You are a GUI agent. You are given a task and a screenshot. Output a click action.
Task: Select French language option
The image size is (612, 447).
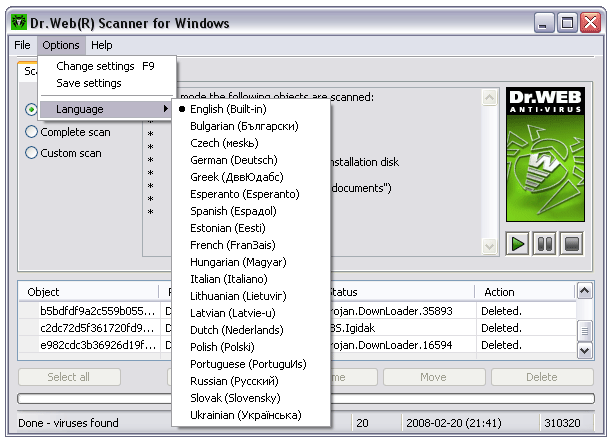click(251, 245)
